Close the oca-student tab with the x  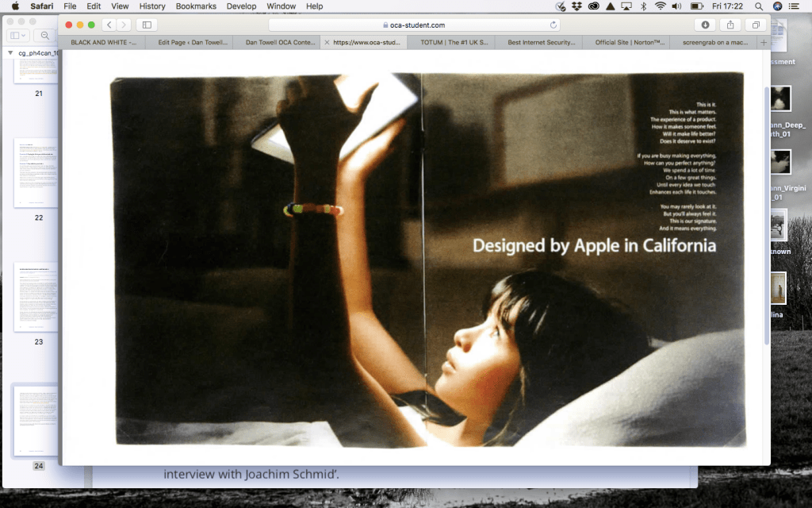pos(327,43)
